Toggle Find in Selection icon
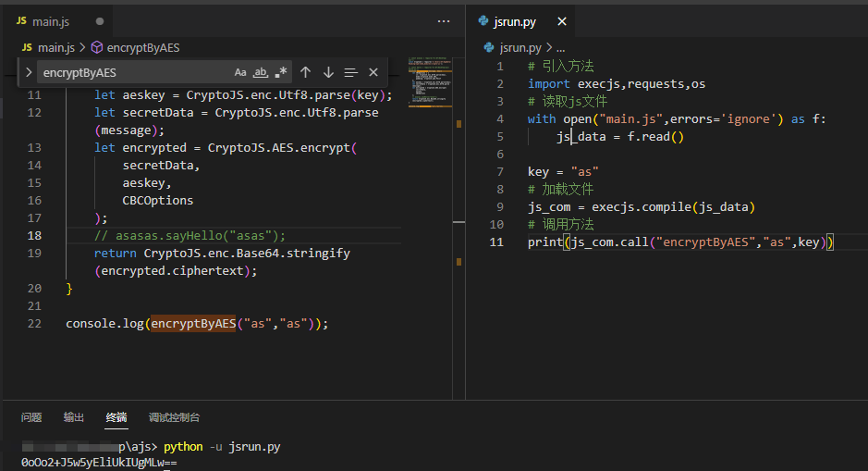868x471 pixels. (351, 72)
